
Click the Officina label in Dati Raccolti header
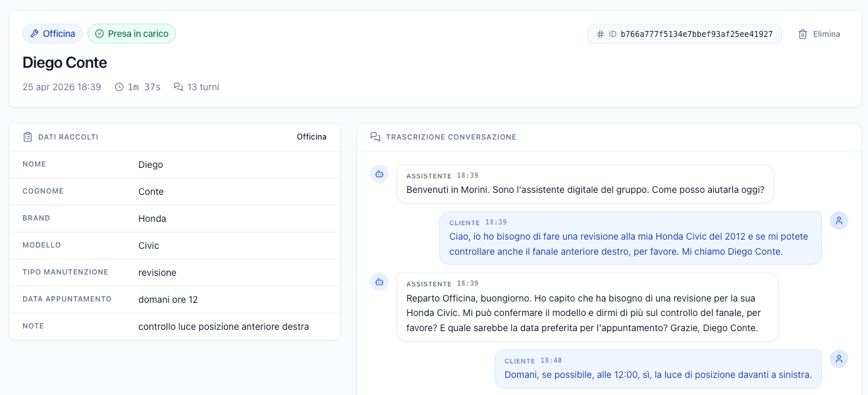coord(312,137)
